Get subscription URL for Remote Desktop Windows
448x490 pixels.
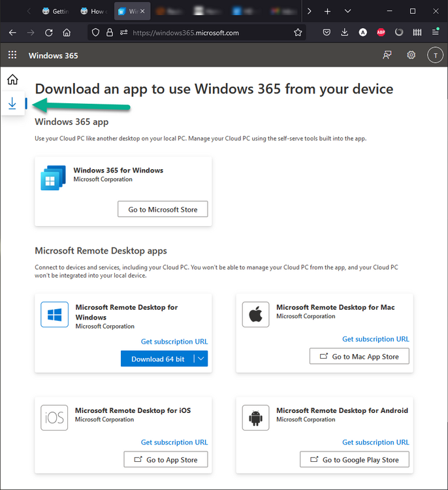[x=174, y=342]
